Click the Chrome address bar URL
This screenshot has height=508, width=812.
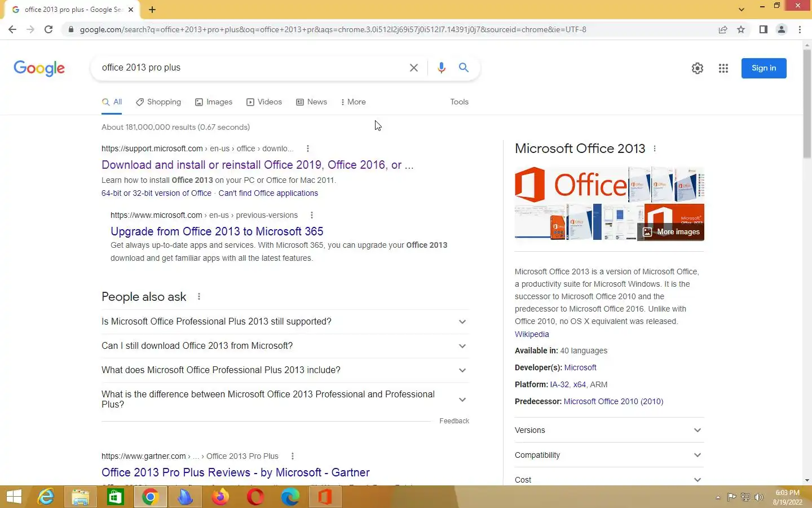tap(333, 29)
